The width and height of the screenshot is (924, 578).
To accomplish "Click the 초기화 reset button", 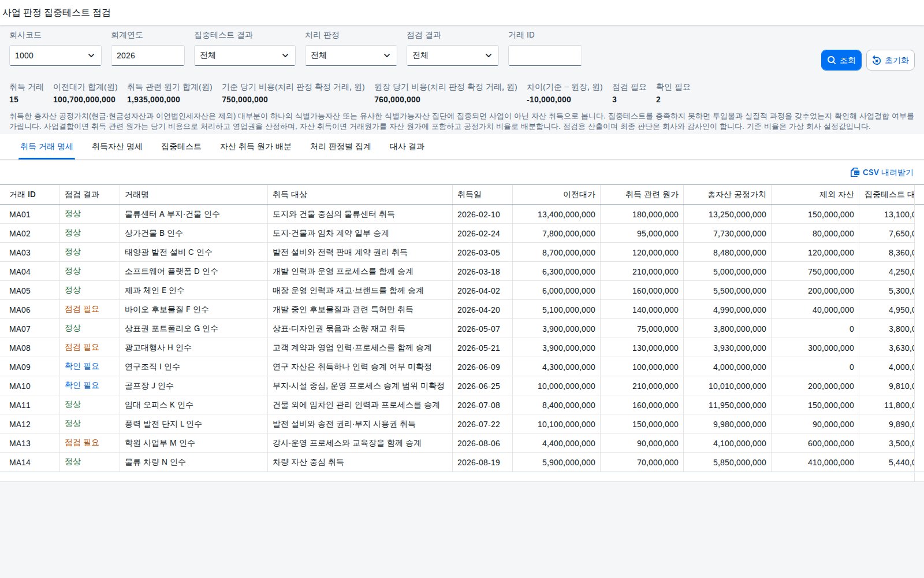I will click(890, 60).
